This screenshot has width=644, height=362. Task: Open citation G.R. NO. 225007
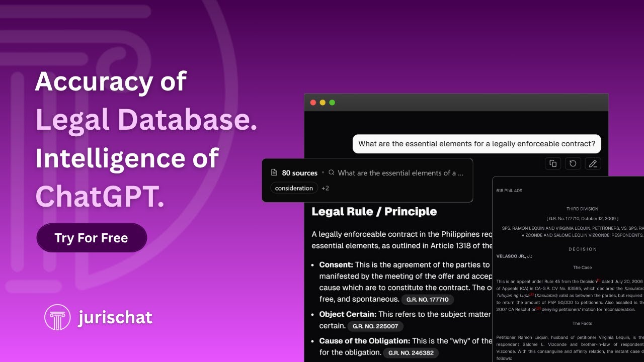(375, 326)
